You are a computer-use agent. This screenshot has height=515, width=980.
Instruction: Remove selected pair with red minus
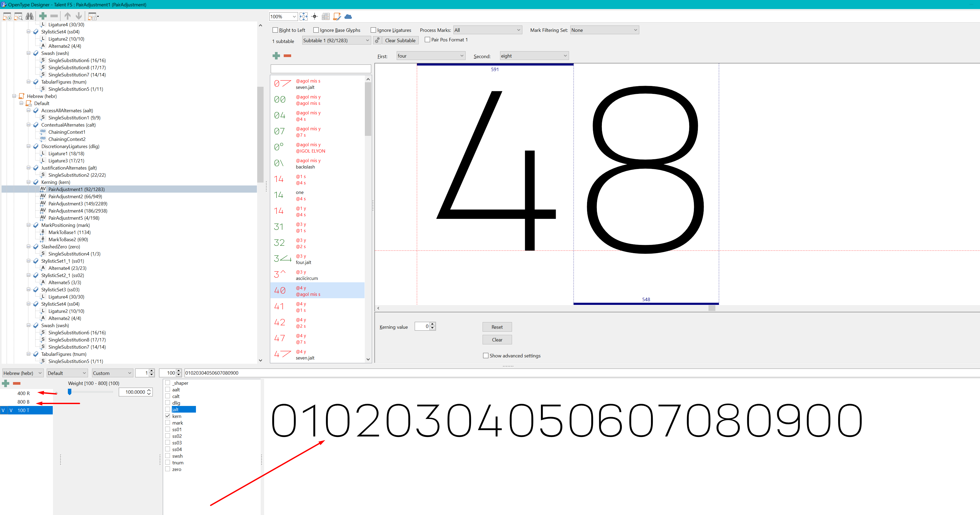pos(287,56)
